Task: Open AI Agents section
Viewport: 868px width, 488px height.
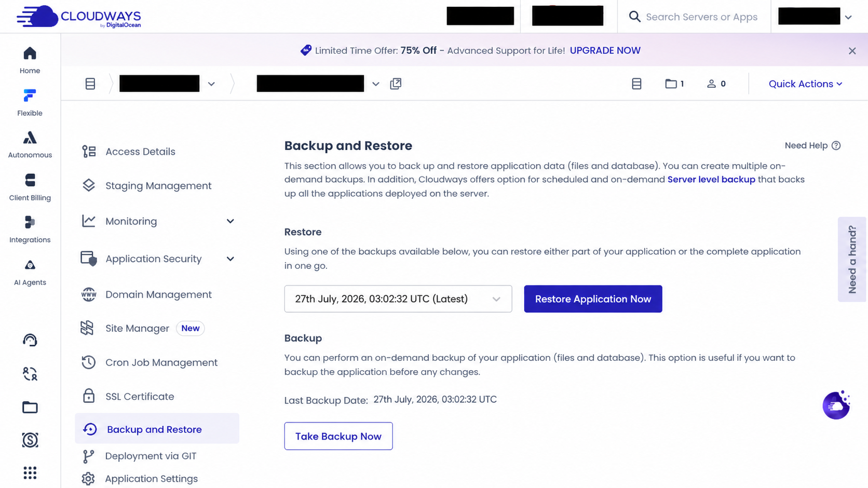Action: [x=30, y=272]
